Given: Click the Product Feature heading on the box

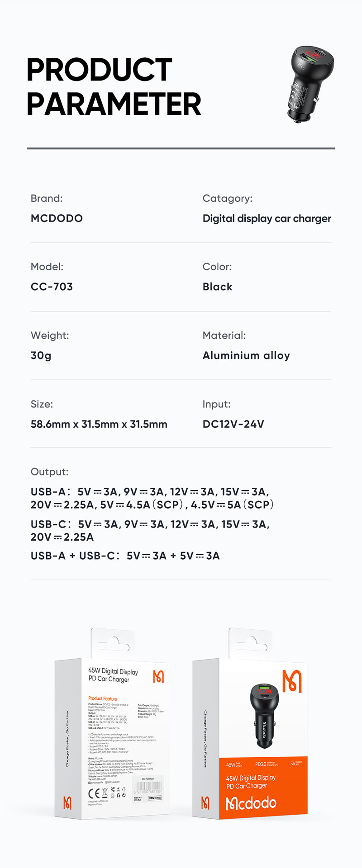Looking at the screenshot, I should 102,698.
